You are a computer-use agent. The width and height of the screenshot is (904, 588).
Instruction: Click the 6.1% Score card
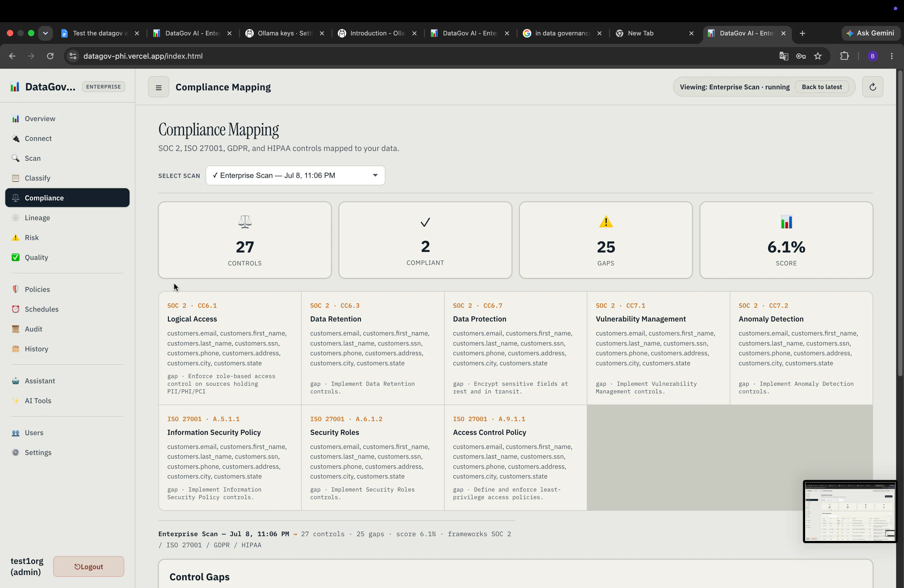point(786,240)
